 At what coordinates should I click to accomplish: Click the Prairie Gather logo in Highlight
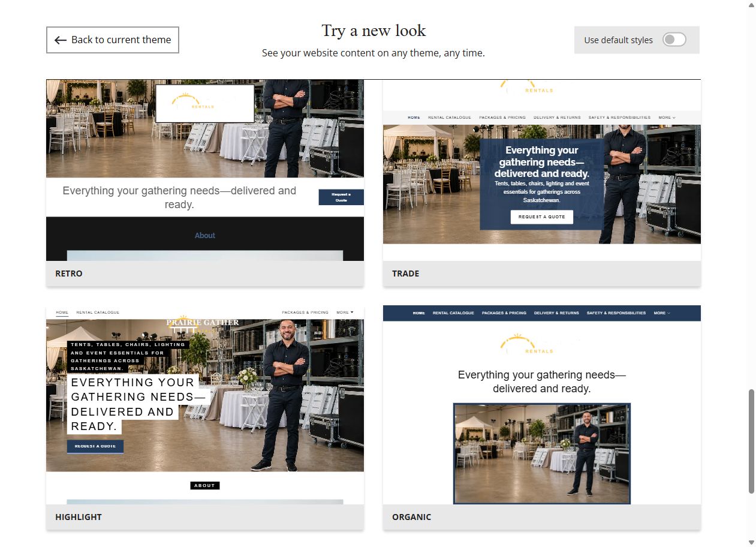pyautogui.click(x=203, y=324)
